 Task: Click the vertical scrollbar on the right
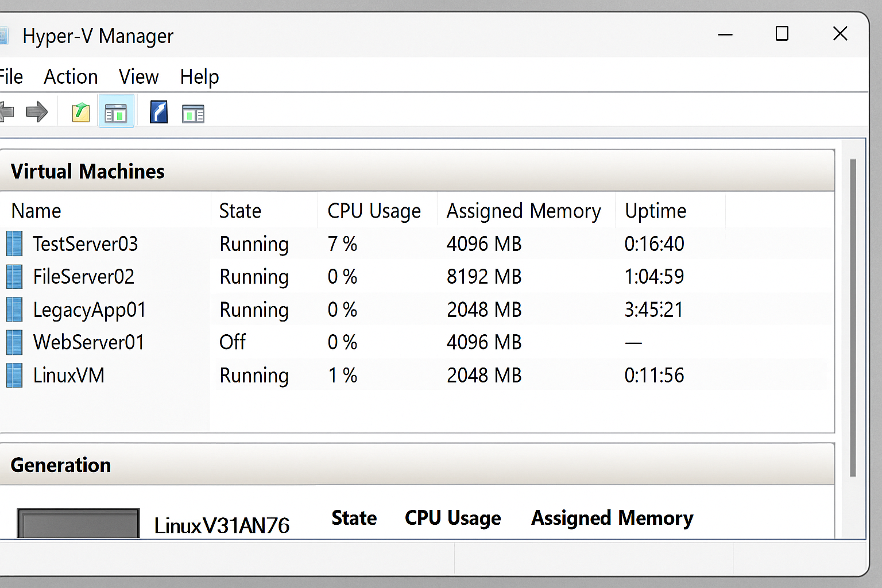[x=853, y=318]
